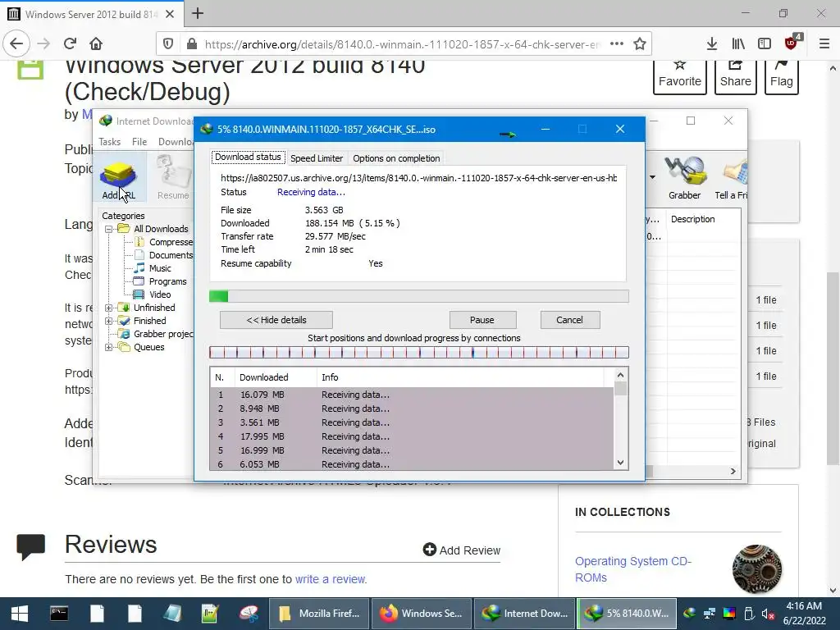The width and height of the screenshot is (840, 630).
Task: Open the Grabber tool in IDM
Action: (x=685, y=178)
